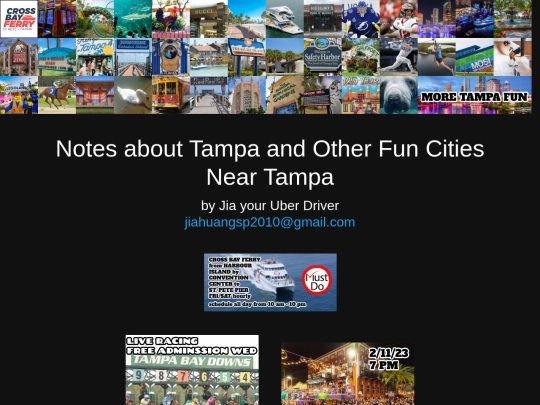Click the Legoland characters photo
Screen dimensions: 540x405
(x=19, y=95)
